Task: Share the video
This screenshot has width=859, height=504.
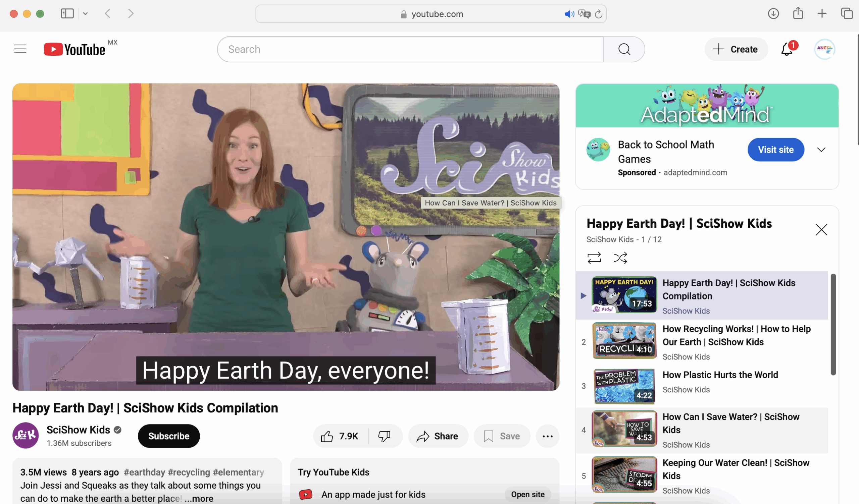Action: (x=438, y=436)
